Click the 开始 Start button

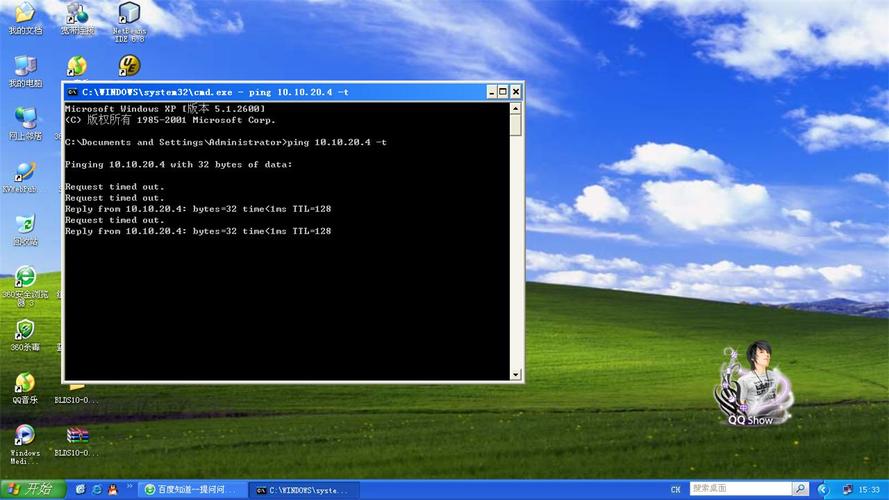tap(33, 489)
